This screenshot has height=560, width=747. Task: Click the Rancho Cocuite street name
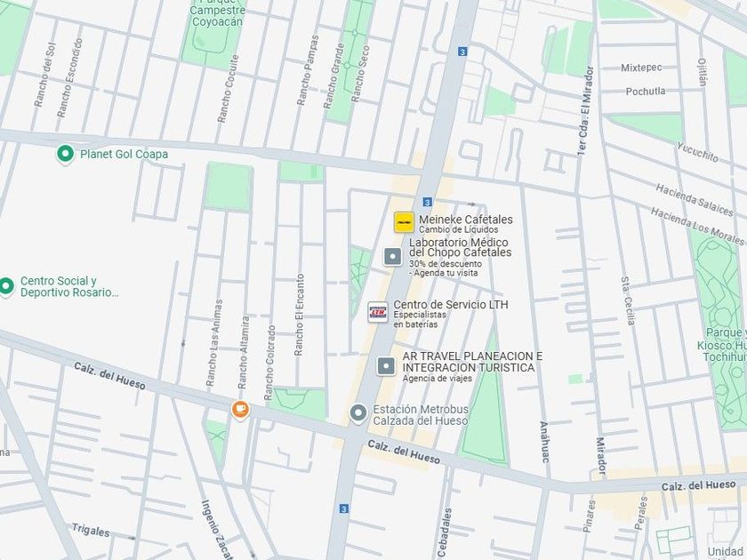click(x=229, y=89)
